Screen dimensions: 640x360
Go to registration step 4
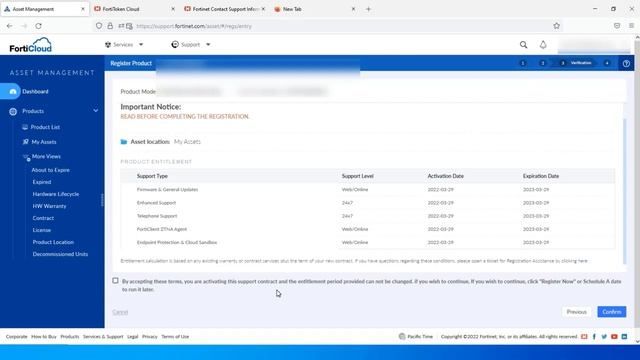[x=607, y=63]
